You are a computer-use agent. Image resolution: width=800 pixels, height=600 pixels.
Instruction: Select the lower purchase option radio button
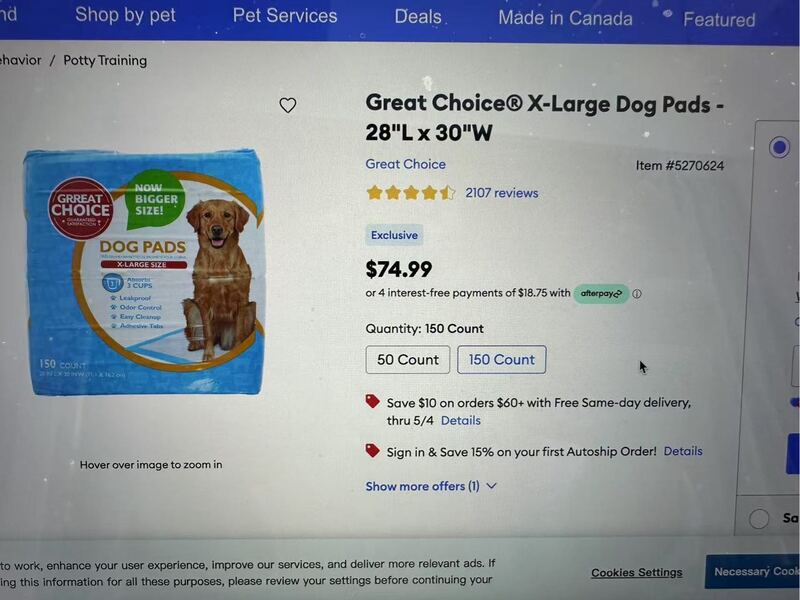[759, 518]
